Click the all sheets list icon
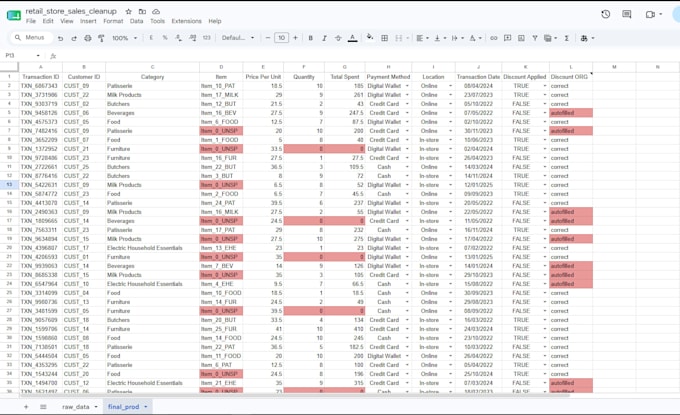 click(43, 407)
